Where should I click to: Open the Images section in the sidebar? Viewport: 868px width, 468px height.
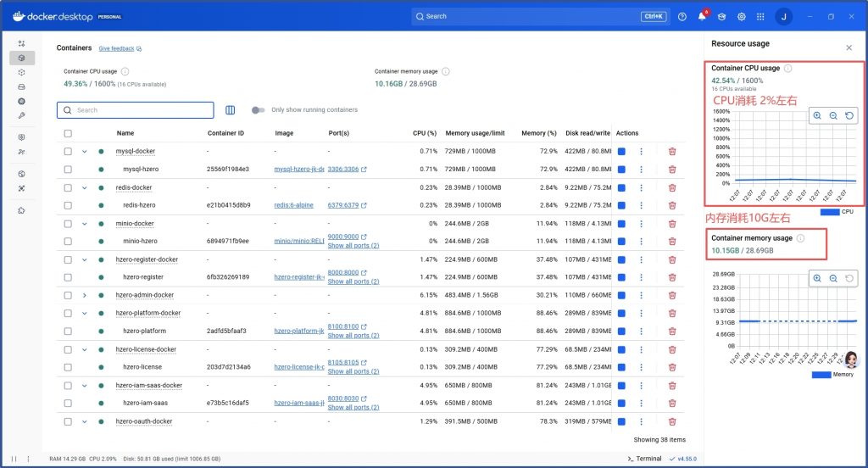click(22, 72)
